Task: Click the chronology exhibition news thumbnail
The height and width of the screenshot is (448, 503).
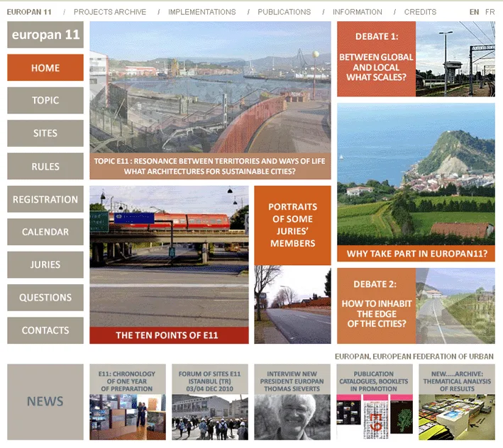Action: tap(128, 418)
